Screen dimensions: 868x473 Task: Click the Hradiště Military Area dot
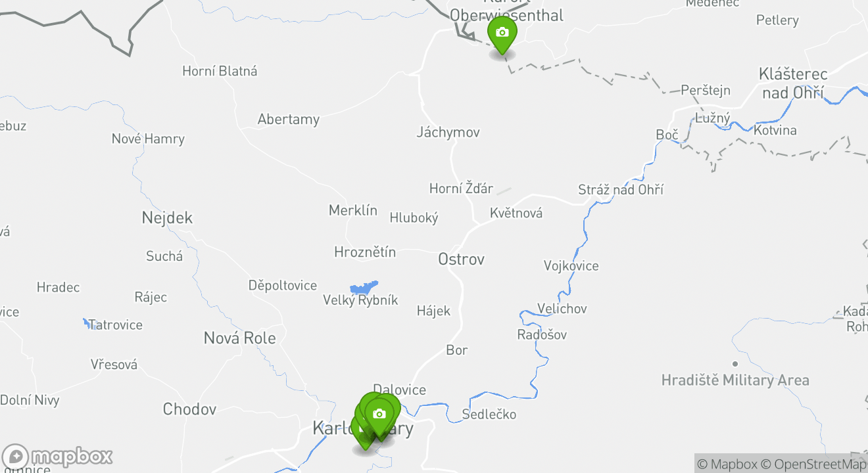(735, 364)
